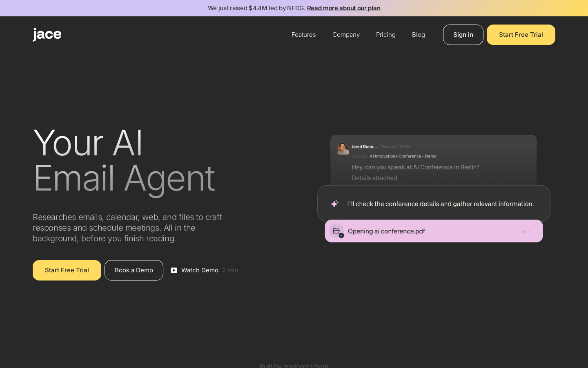Click the 'Opening ai conference.pdf' status bar
This screenshot has width=588, height=368.
434,231
